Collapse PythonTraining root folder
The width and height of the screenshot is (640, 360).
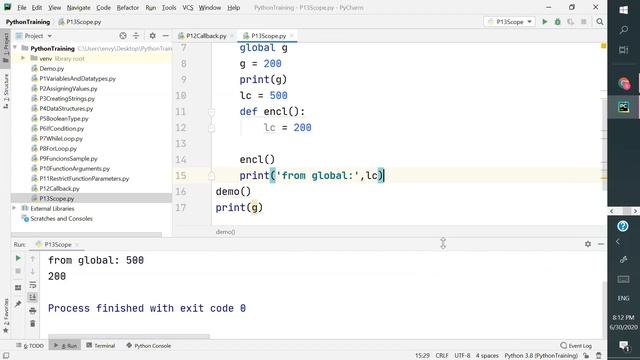15,48
